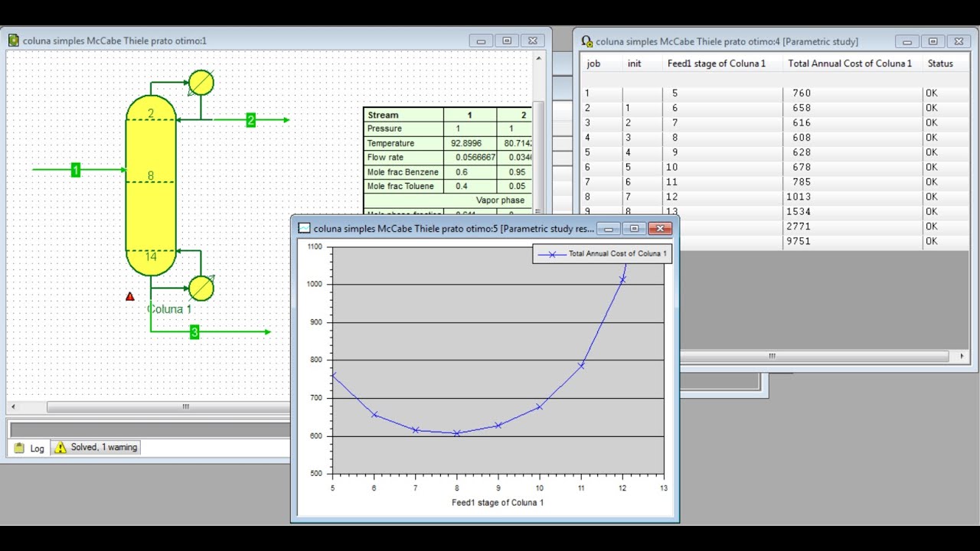Select the OK status in the 9751 row

pyautogui.click(x=931, y=241)
